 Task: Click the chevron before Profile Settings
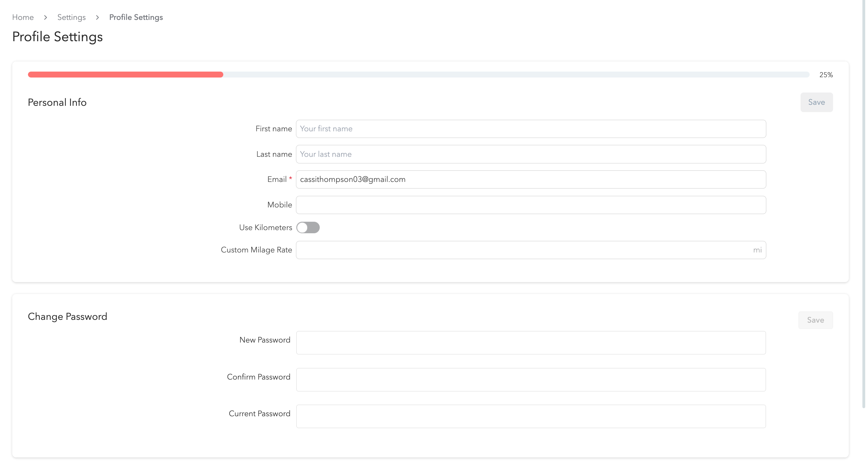click(x=97, y=17)
